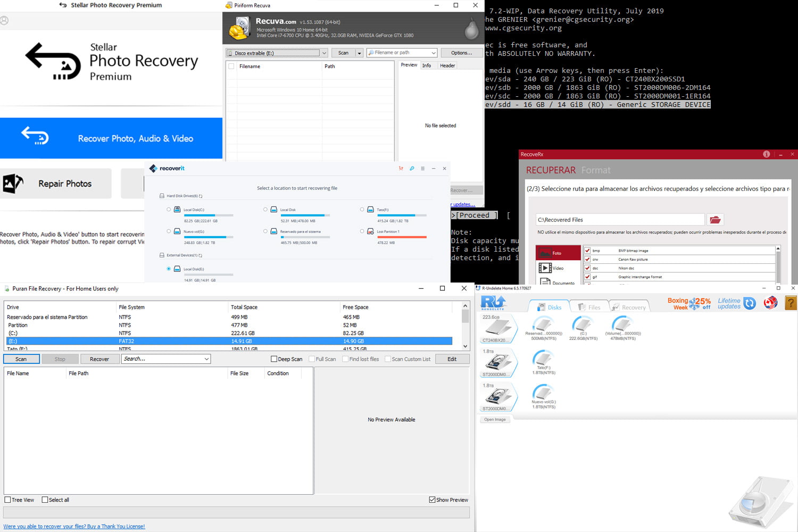Open the Buy a Thank You License link

pyautogui.click(x=74, y=527)
